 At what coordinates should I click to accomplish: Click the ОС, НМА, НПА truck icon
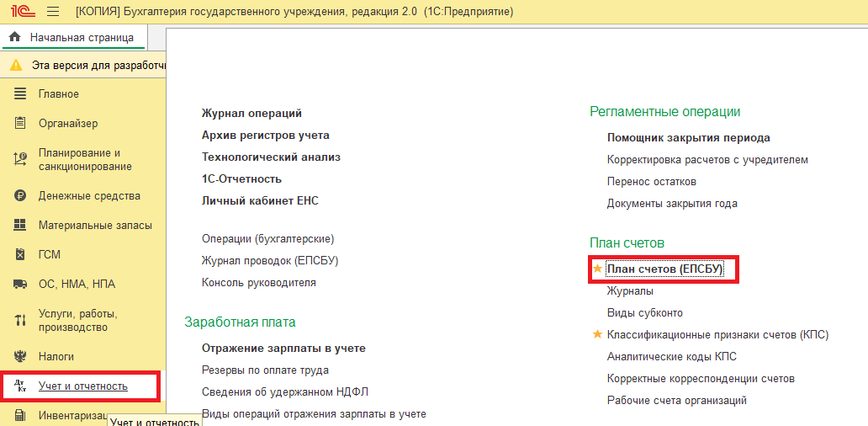pyautogui.click(x=20, y=285)
